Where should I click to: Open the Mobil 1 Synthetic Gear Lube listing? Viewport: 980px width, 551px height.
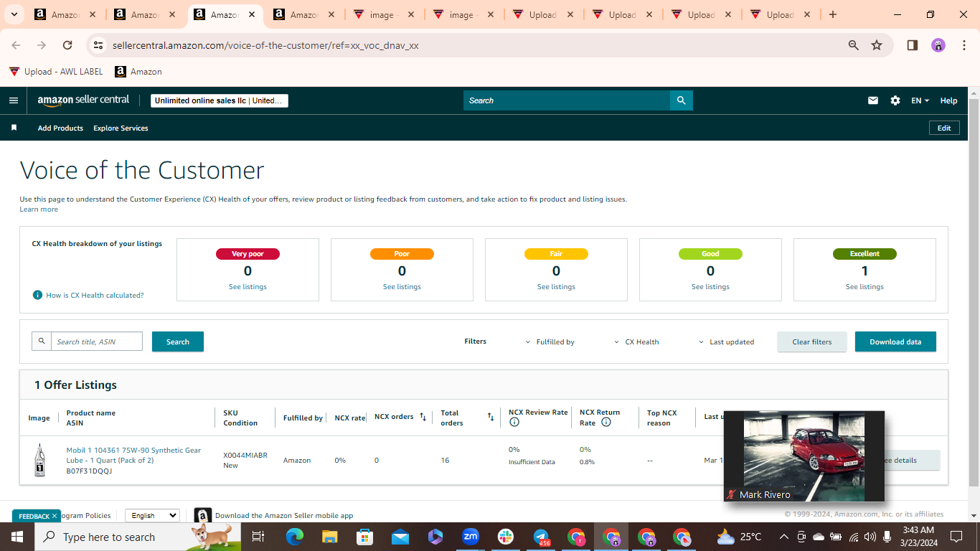tap(133, 455)
